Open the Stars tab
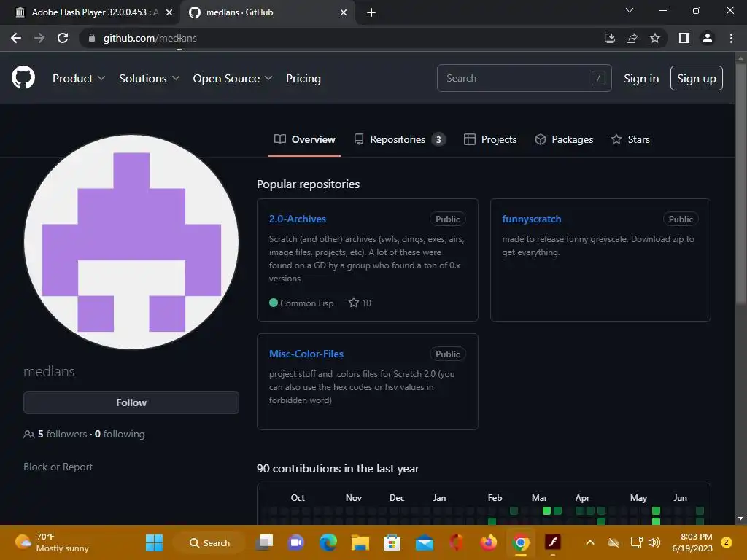This screenshot has height=560, width=747. [630, 139]
